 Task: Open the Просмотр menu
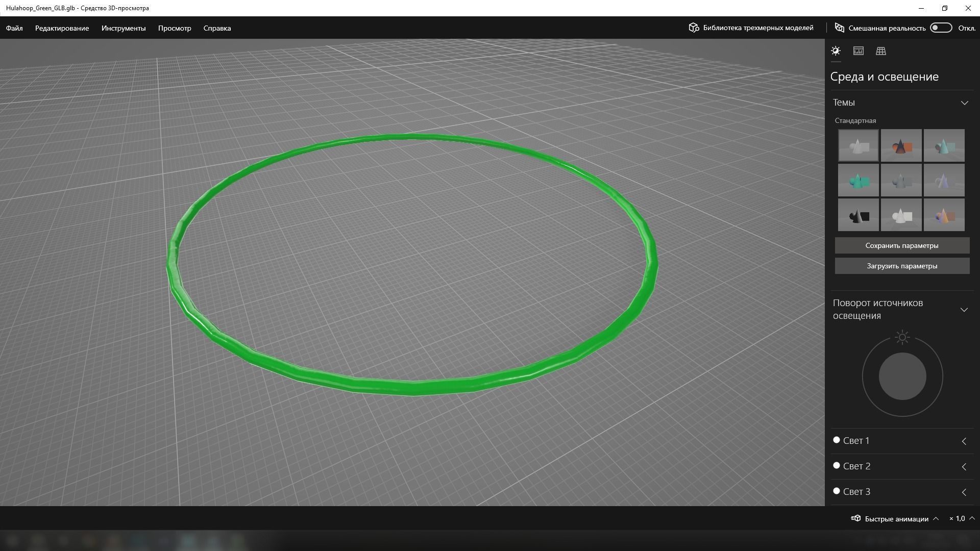(x=175, y=28)
